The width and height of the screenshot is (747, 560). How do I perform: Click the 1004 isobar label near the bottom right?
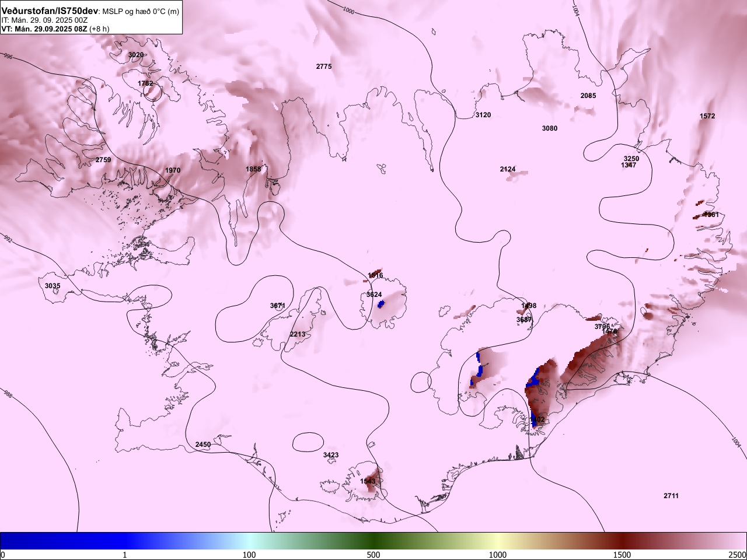pyautogui.click(x=735, y=443)
